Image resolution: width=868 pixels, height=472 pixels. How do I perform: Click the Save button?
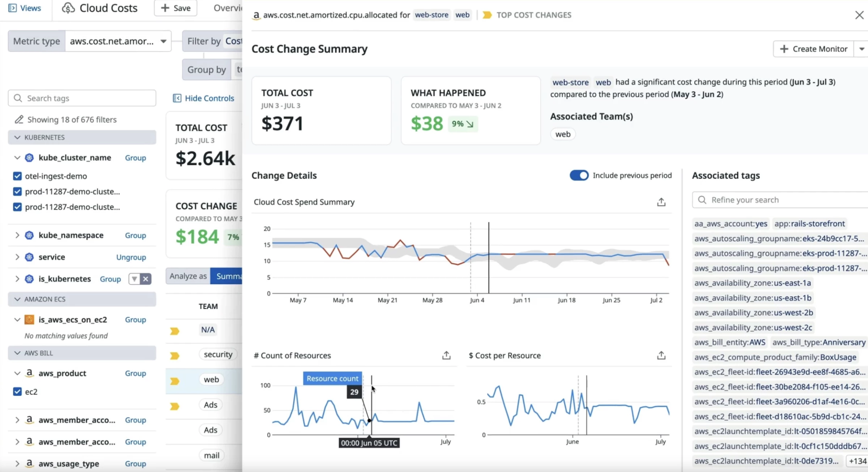pos(175,8)
